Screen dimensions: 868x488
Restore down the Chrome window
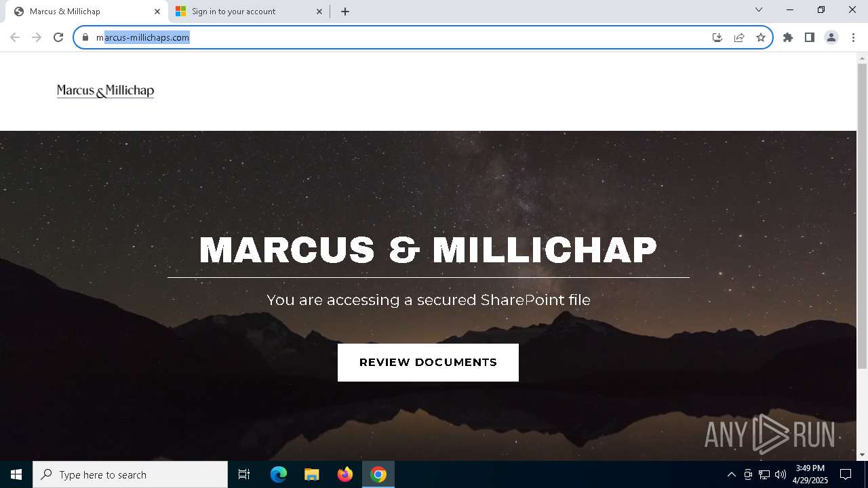pyautogui.click(x=821, y=10)
